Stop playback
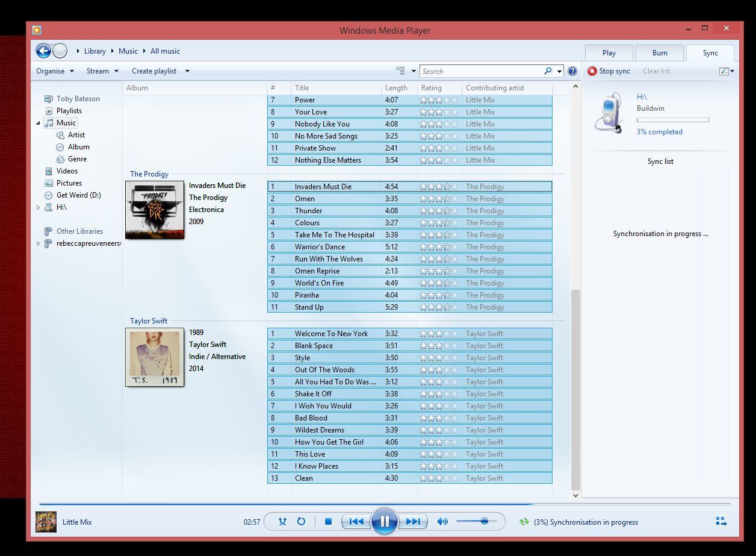 [328, 522]
